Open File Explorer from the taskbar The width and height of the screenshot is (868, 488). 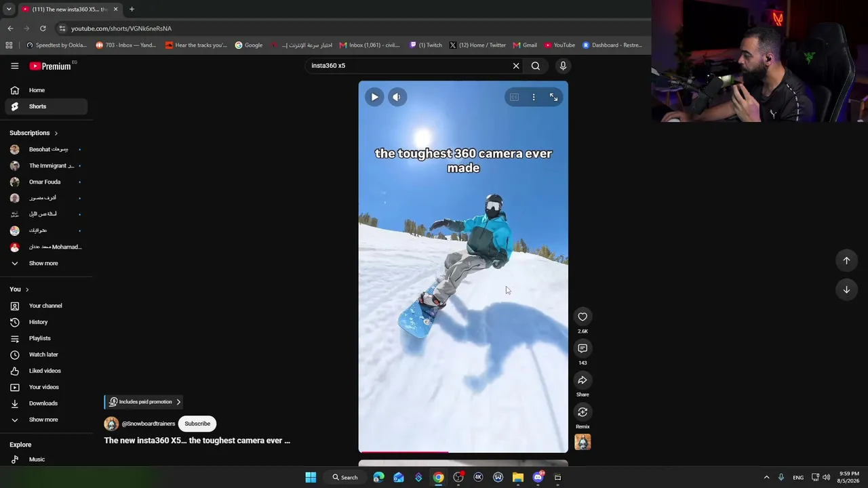click(518, 477)
